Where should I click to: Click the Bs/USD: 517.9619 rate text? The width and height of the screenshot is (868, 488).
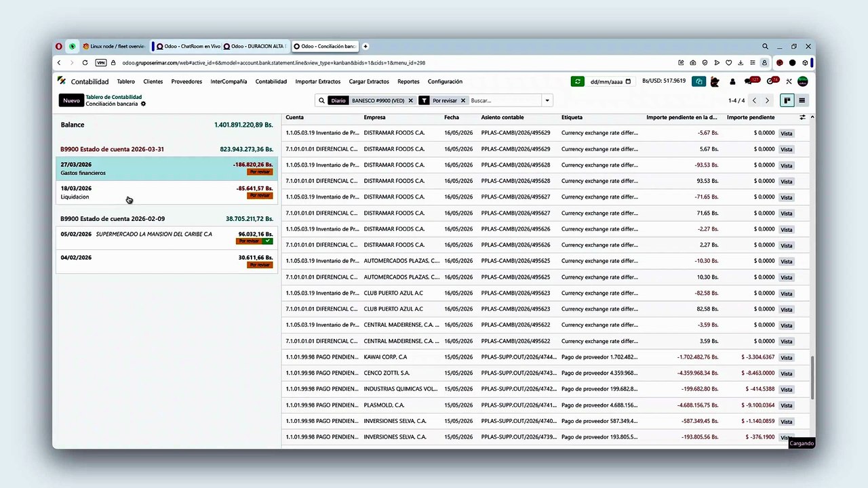664,81
